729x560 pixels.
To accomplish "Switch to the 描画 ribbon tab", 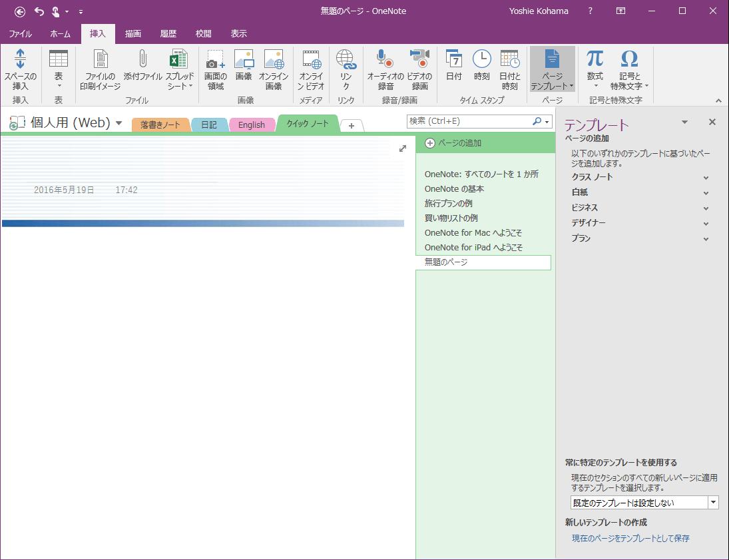I will click(x=133, y=33).
